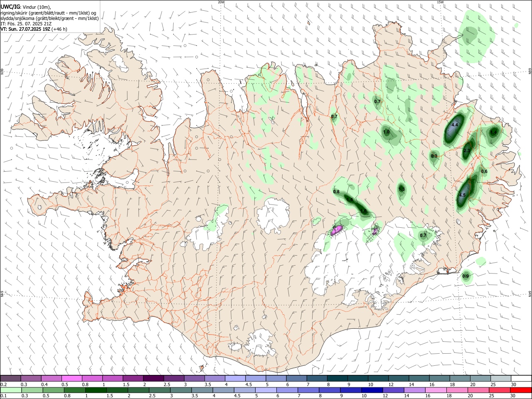Click the dark teal 8–9 upper swatch
532x399 pixels.
337,378
